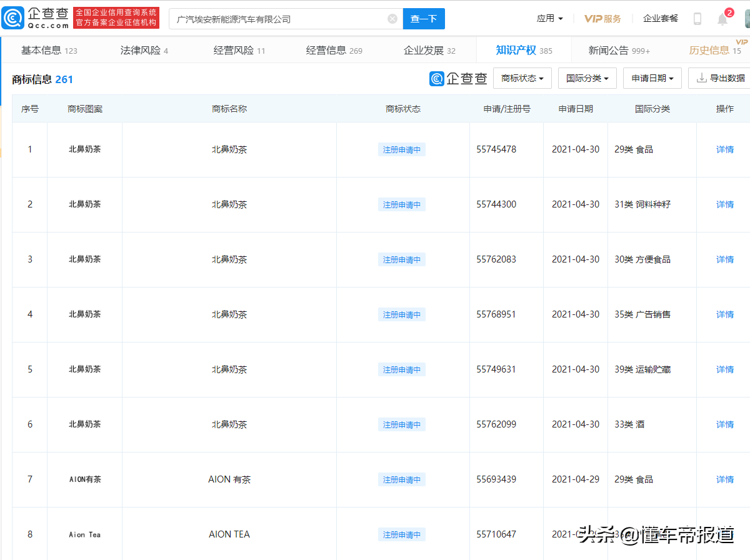750x560 pixels.
Task: Open the 申请日期 filter dropdown
Action: 652,78
